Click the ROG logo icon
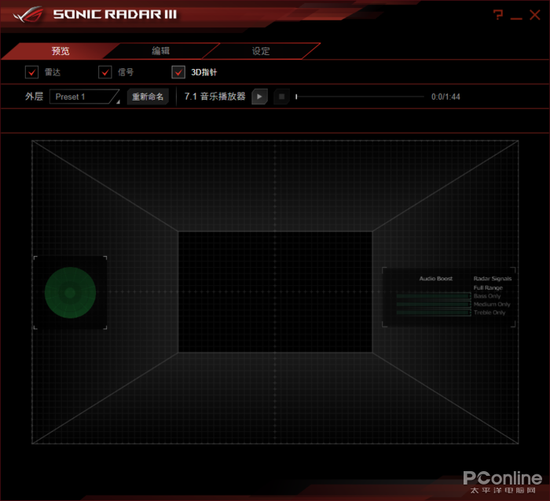Viewport: 550px width, 501px height. pos(28,14)
